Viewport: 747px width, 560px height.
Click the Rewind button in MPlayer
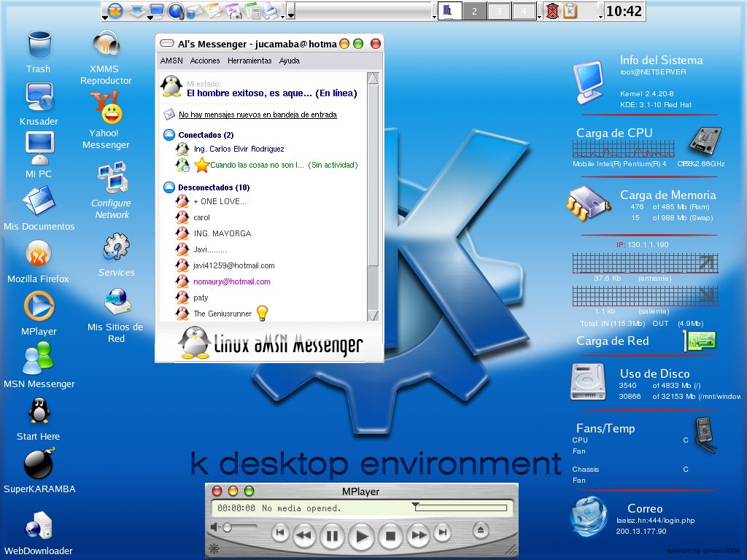tap(304, 534)
